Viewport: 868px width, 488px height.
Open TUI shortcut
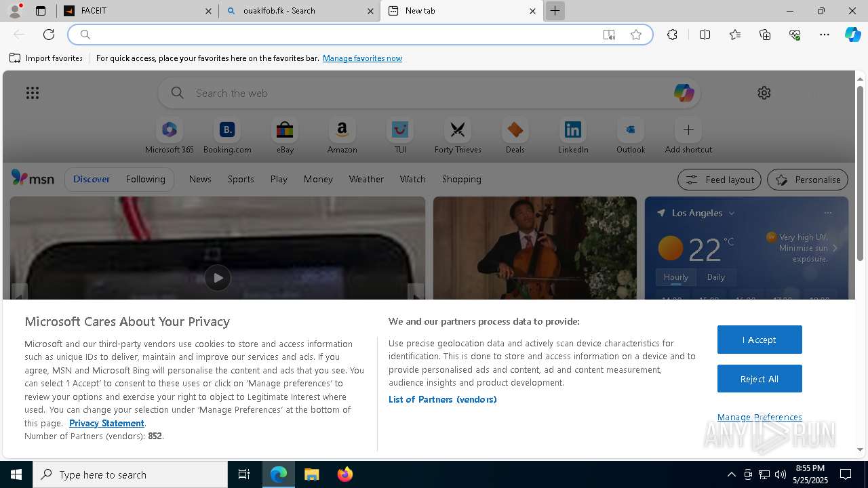[400, 136]
